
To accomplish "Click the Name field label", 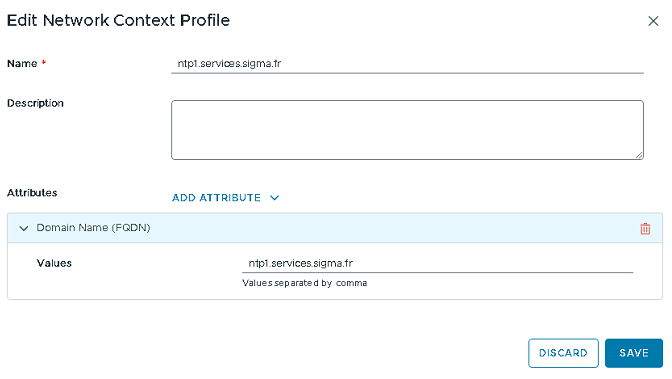I will coord(22,63).
